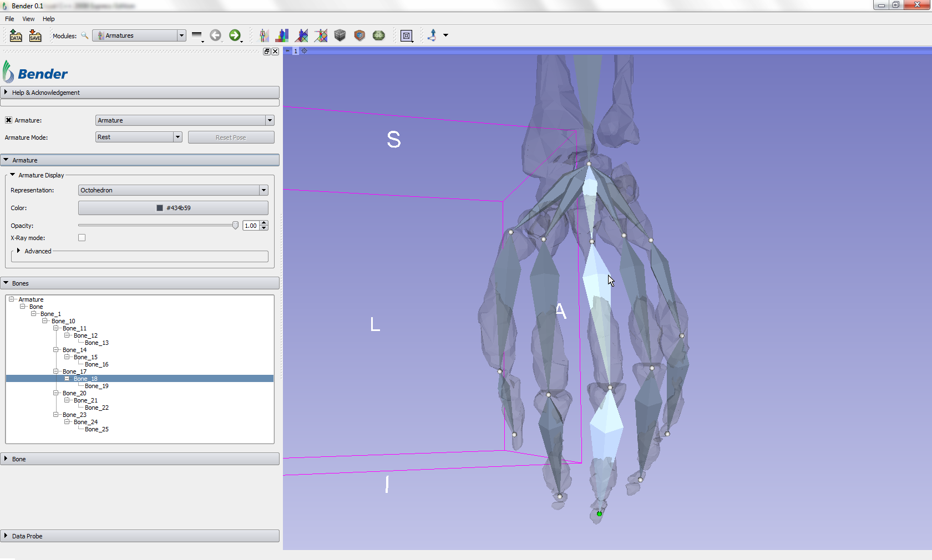Click the module search magnifier icon

point(85,35)
